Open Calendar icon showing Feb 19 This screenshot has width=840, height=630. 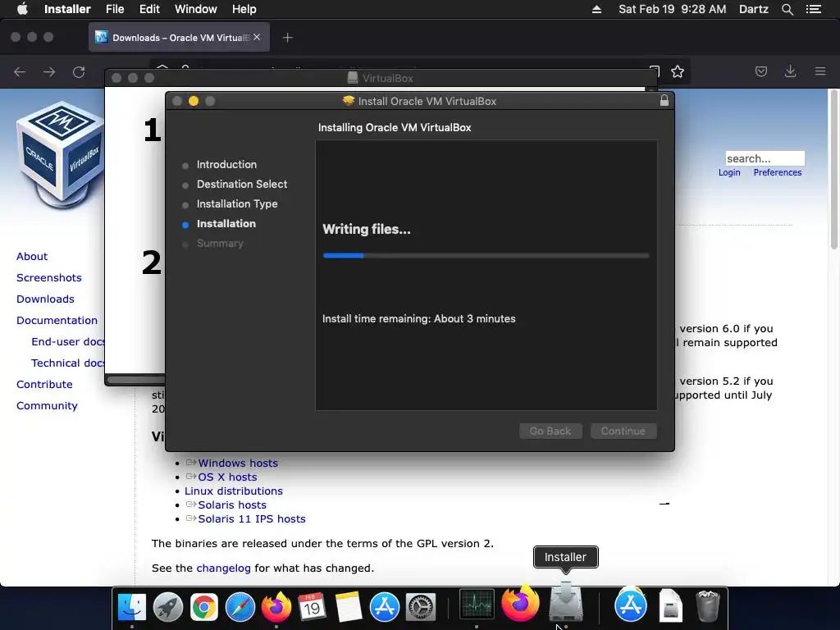pyautogui.click(x=313, y=607)
